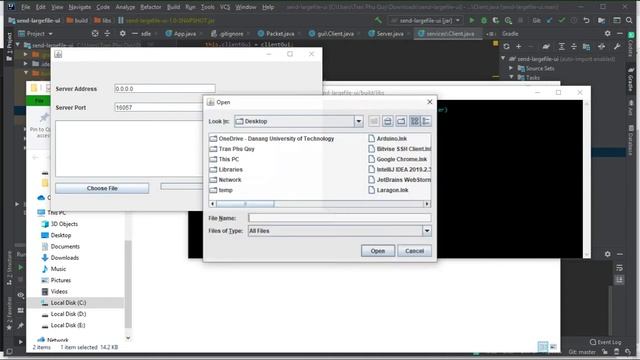This screenshot has width=640, height=360.
Task: Click the Server Port field
Action: point(159,107)
